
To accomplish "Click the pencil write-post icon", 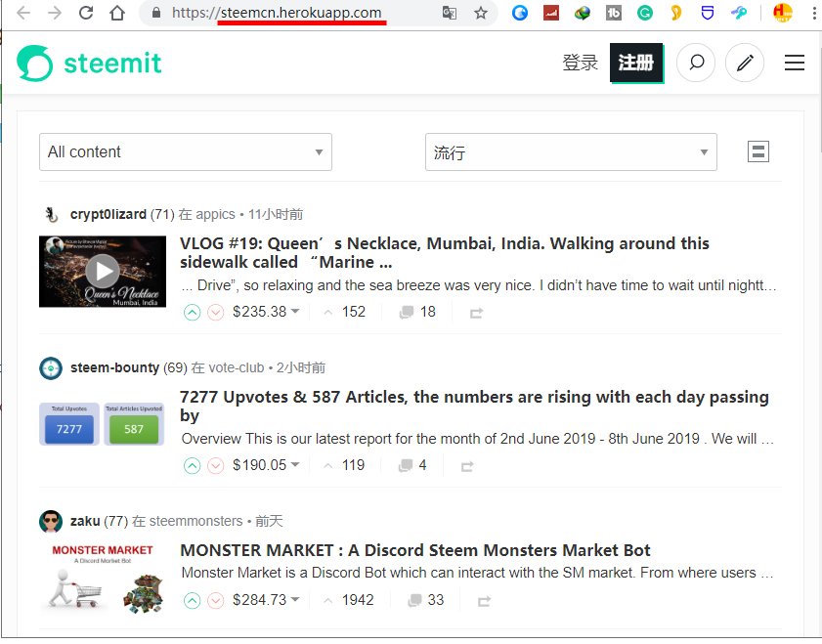I will [745, 63].
